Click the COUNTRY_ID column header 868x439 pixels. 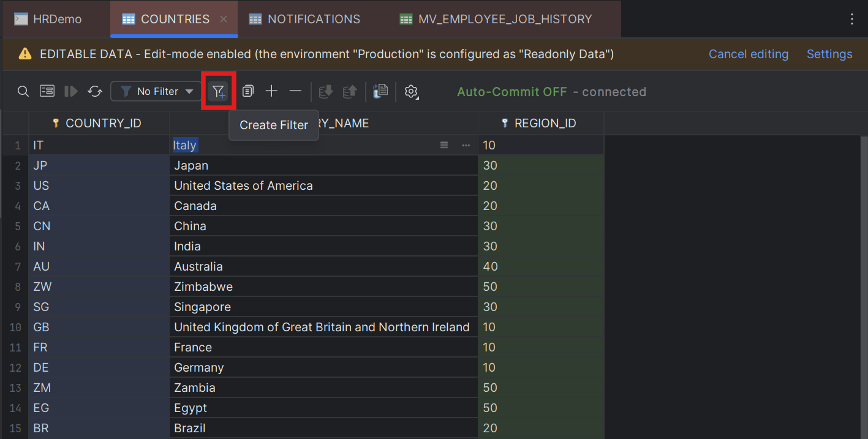(x=99, y=123)
